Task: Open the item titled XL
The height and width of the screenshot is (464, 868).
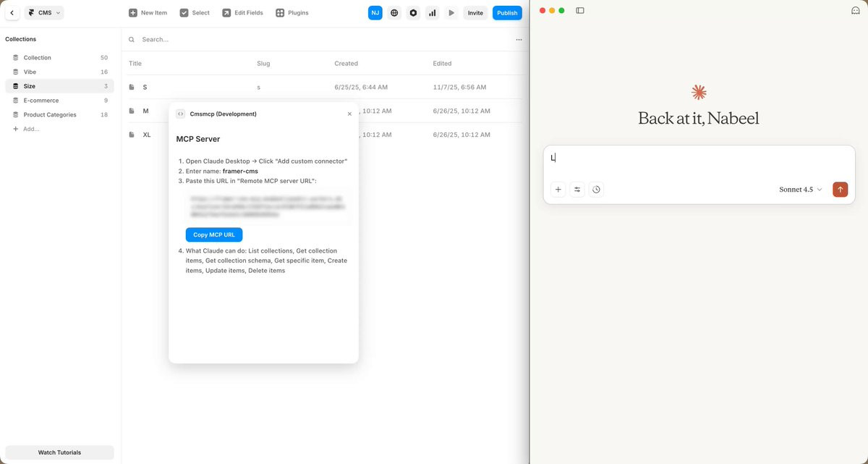Action: click(147, 135)
